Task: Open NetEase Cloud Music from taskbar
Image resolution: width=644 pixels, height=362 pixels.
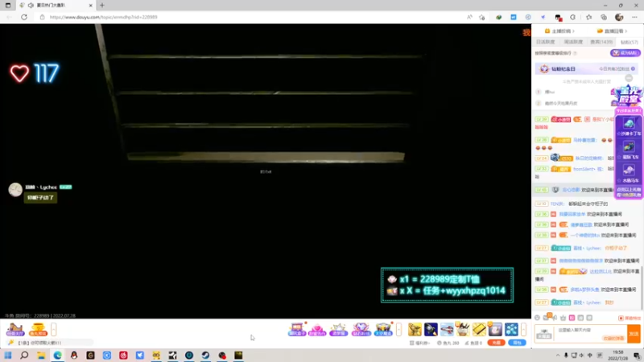Action: 123,355
